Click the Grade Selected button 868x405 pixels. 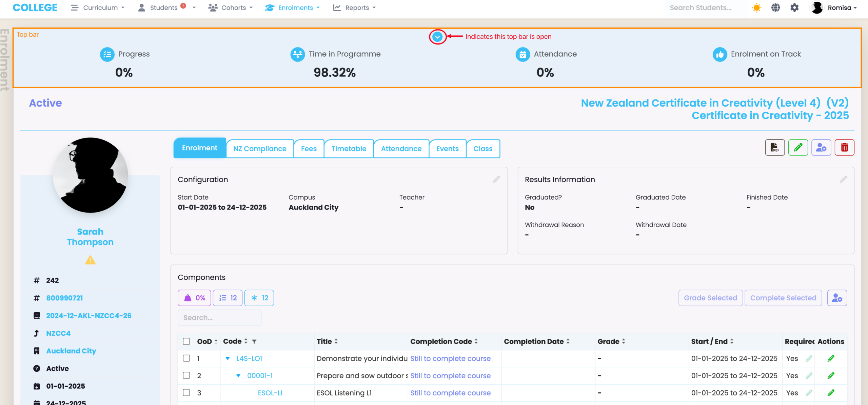click(710, 298)
